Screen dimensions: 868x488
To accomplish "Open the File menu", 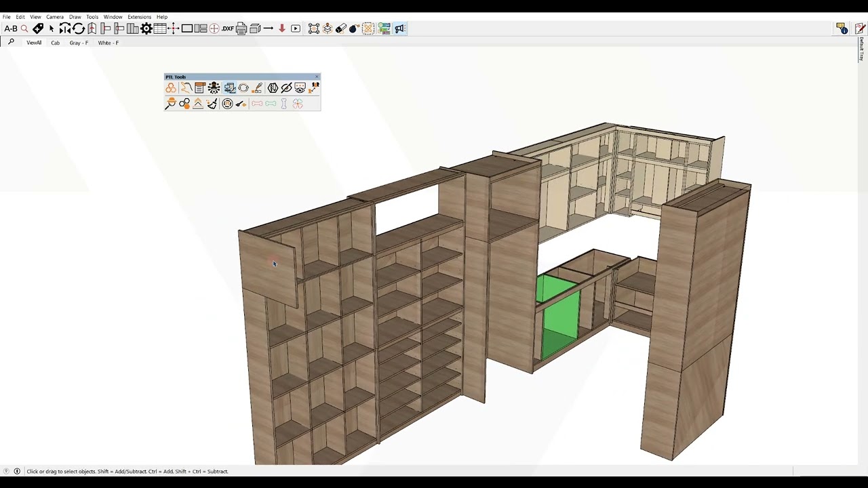I will coord(6,17).
